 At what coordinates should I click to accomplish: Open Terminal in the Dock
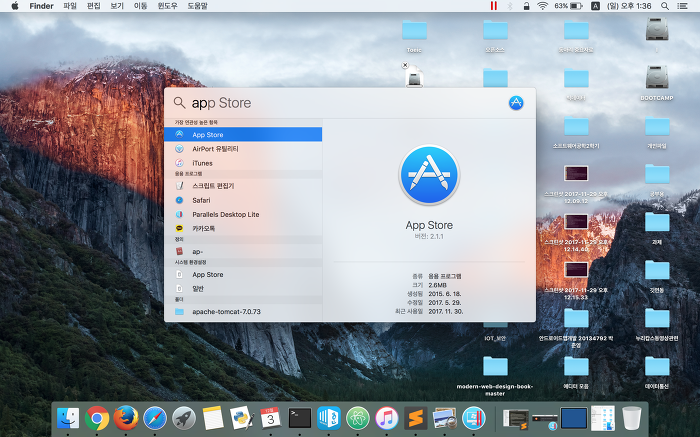(x=300, y=419)
